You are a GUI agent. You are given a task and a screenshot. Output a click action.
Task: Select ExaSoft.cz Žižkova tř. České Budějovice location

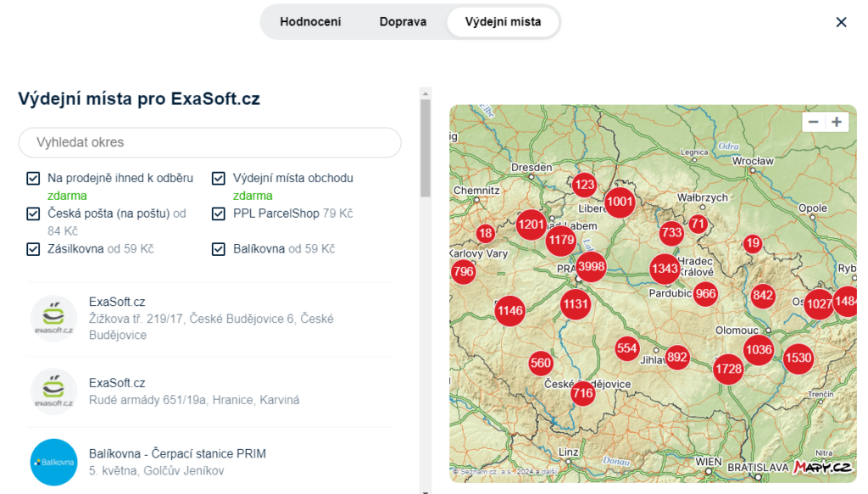click(210, 319)
